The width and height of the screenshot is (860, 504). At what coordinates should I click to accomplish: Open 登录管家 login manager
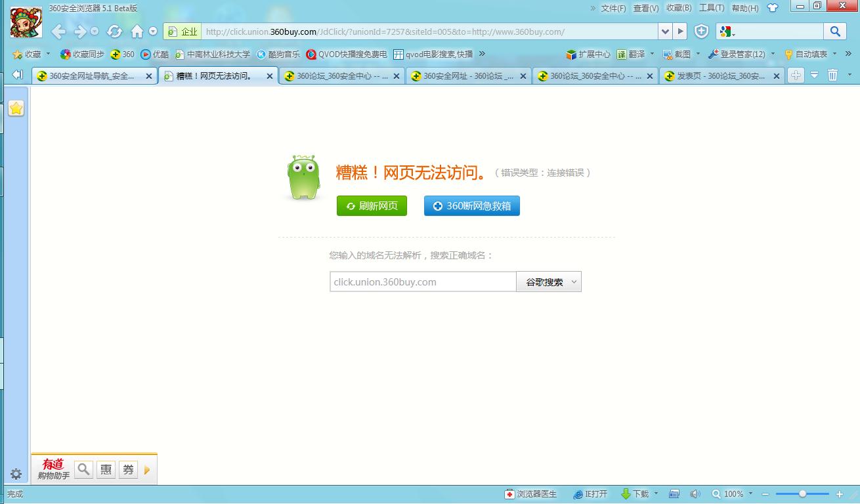point(737,54)
